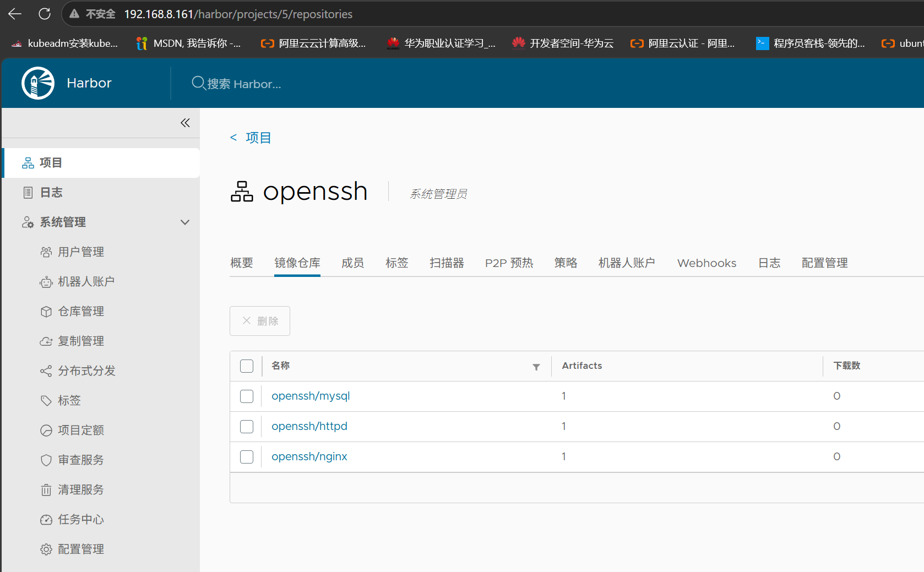Open 日志 in the sidebar
The height and width of the screenshot is (572, 924).
pos(101,193)
